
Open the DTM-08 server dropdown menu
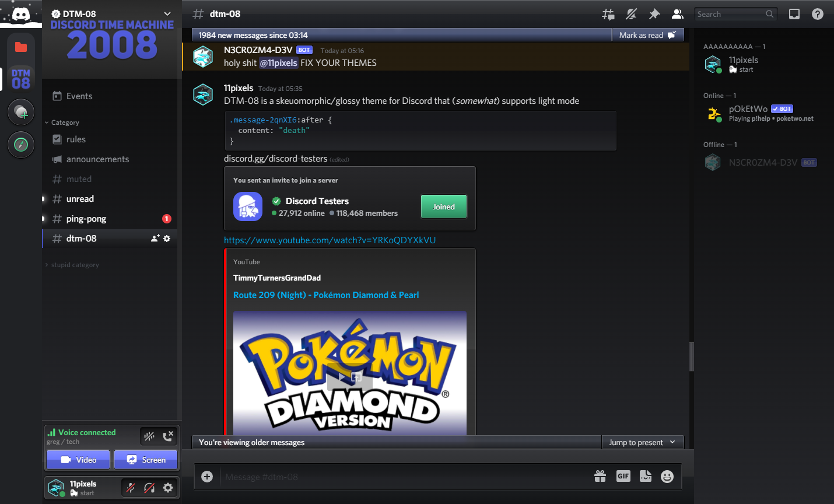(167, 14)
